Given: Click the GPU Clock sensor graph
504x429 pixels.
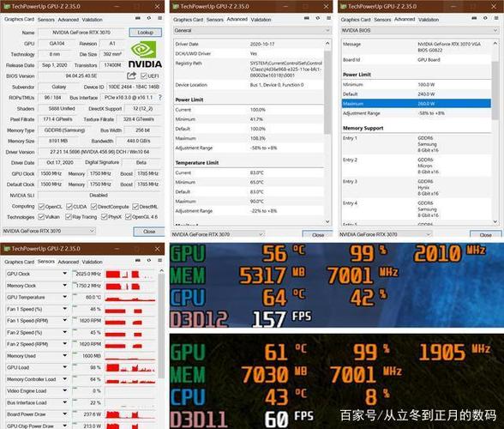Looking at the screenshot, I should coord(130,274).
